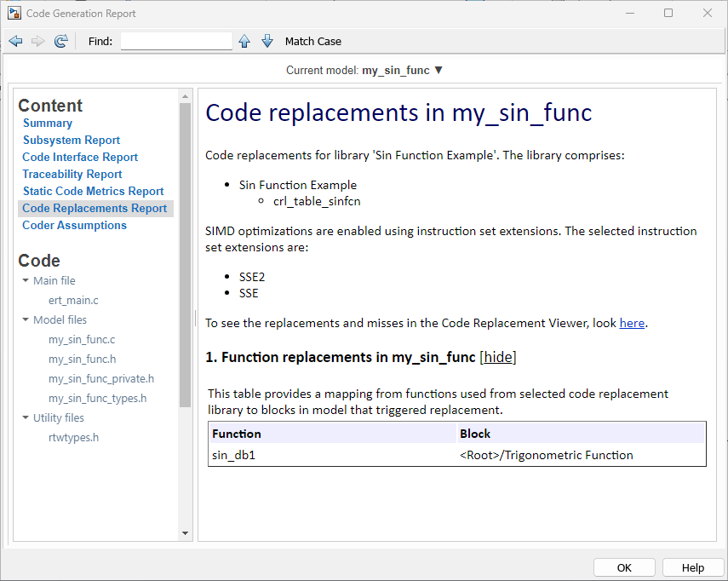This screenshot has height=581, width=728.
Task: Open rtwtypes.h under Utility files
Action: click(74, 437)
